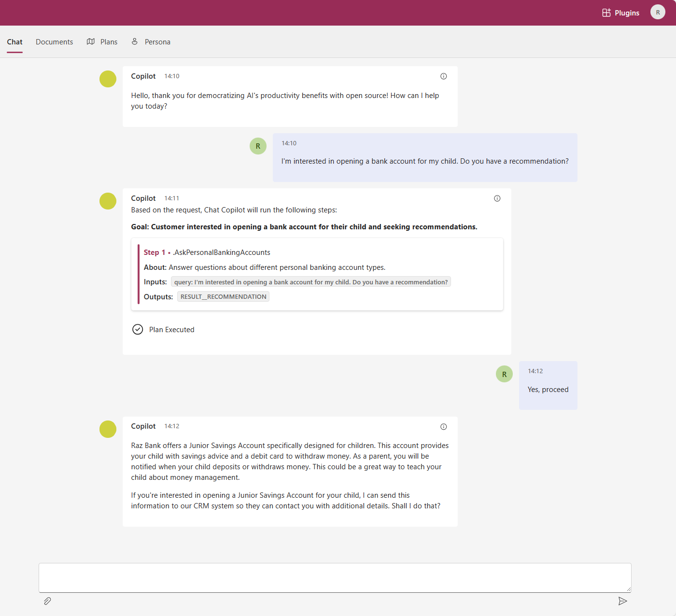Click the Plan Executed checkmark icon
Viewport: 676px width, 616px height.
138,330
